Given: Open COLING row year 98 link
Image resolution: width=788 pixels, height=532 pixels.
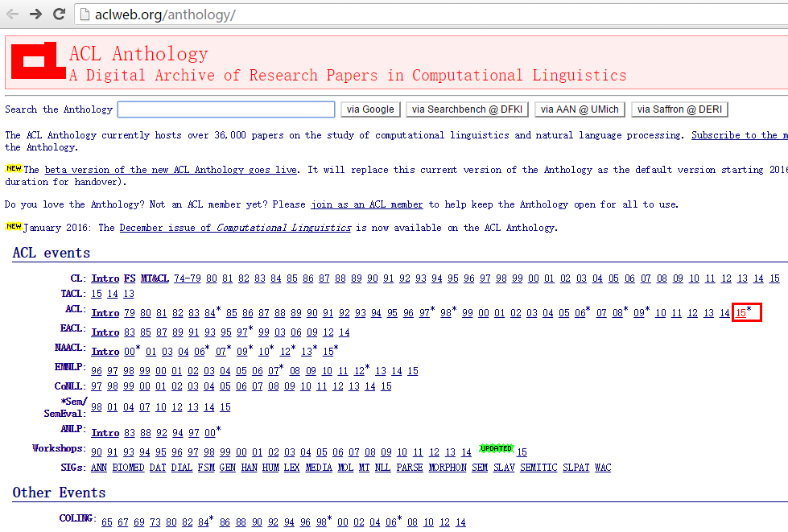Looking at the screenshot, I should 321,522.
